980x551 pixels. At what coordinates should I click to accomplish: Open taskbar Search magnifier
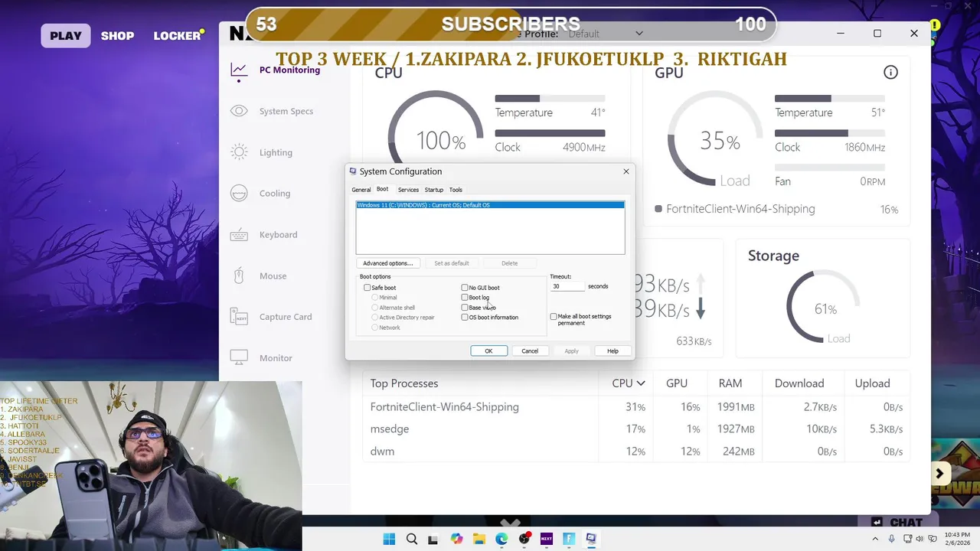point(412,539)
